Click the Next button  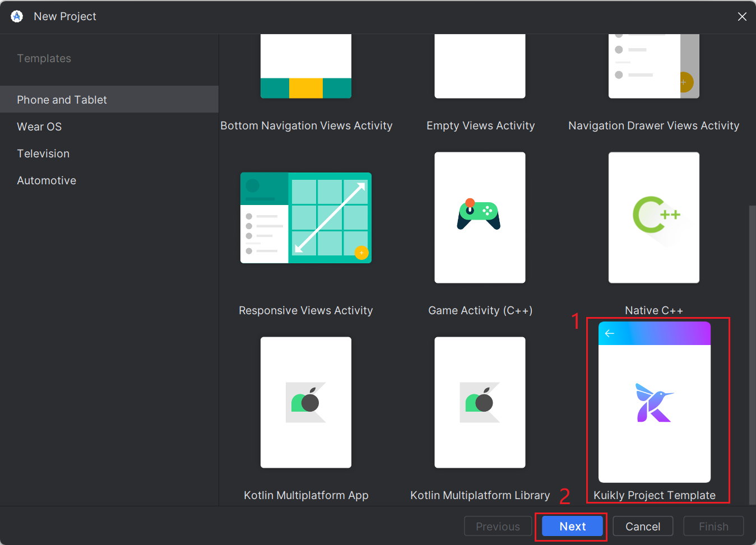572,527
